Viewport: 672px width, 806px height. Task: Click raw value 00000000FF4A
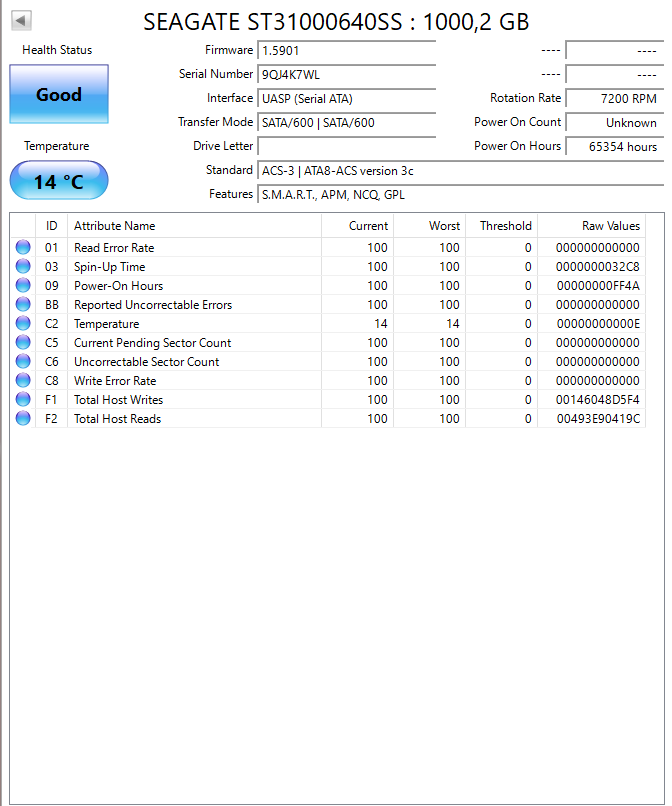coord(598,286)
